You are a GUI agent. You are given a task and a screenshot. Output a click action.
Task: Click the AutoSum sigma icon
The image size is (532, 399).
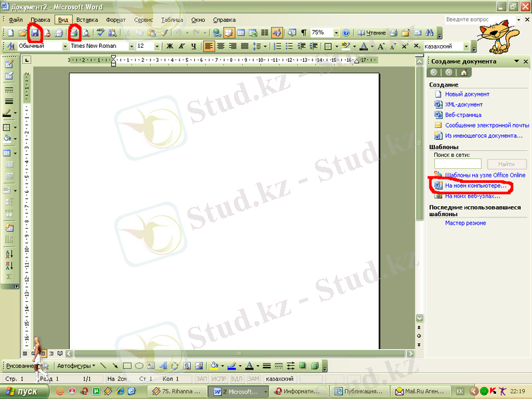tap(9, 277)
